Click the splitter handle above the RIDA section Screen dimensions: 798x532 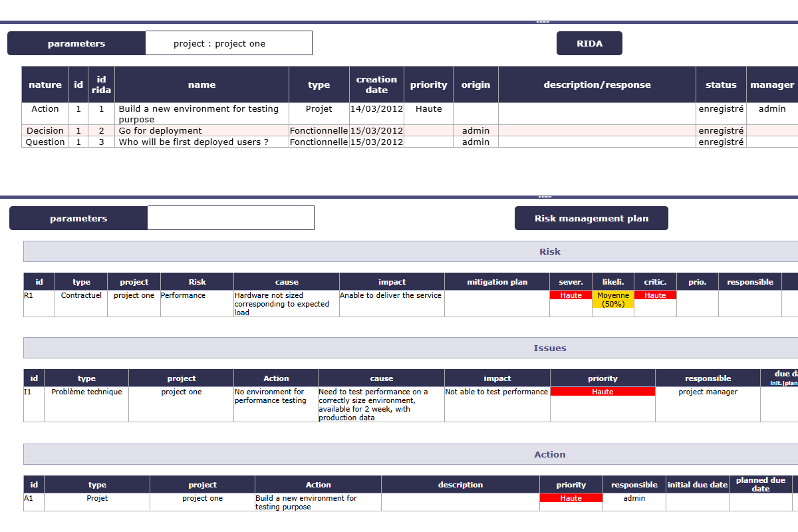543,22
